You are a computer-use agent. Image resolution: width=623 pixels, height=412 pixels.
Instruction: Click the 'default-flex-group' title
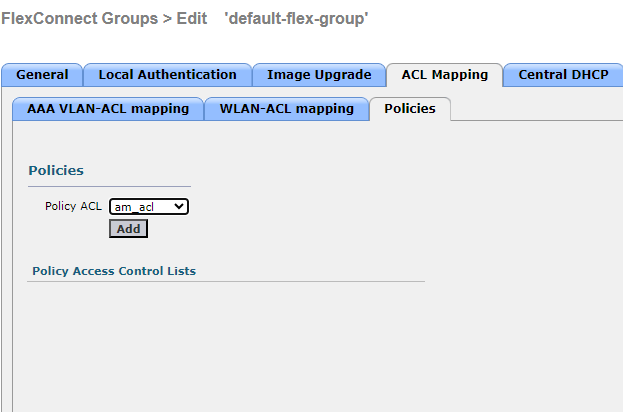(296, 19)
